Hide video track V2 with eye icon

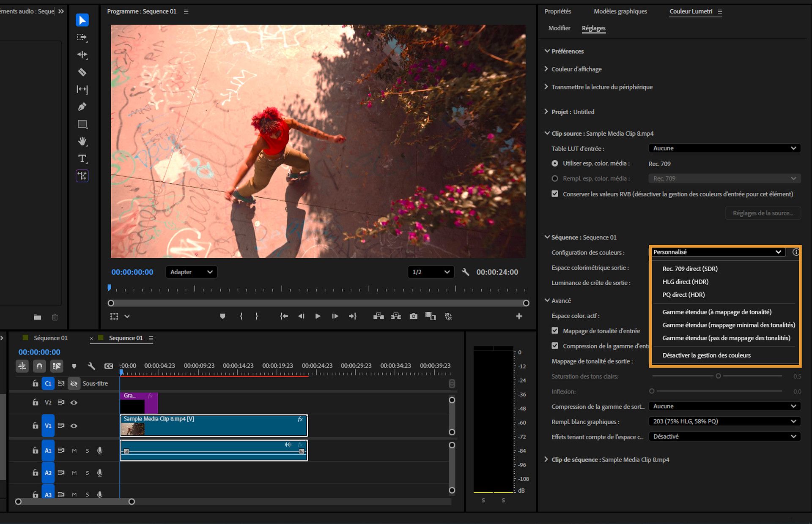(x=74, y=402)
